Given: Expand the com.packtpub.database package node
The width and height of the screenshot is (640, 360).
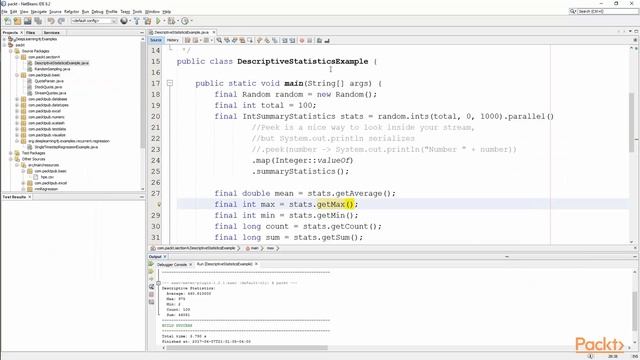Looking at the screenshot, I should coord(17,99).
